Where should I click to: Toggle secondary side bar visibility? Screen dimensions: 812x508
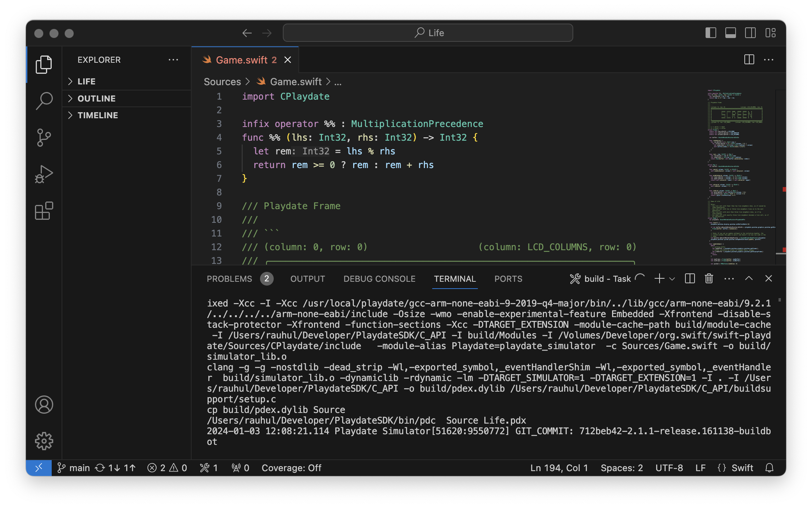pos(750,33)
